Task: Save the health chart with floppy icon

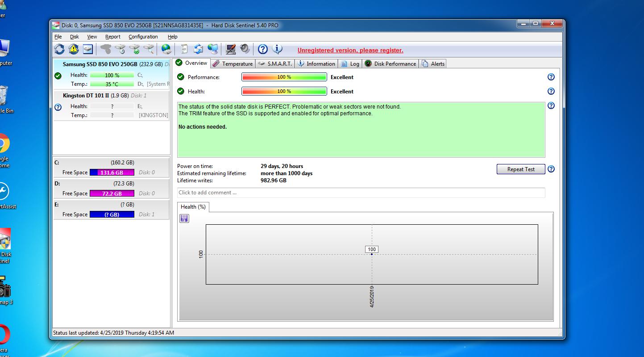Action: [x=184, y=218]
